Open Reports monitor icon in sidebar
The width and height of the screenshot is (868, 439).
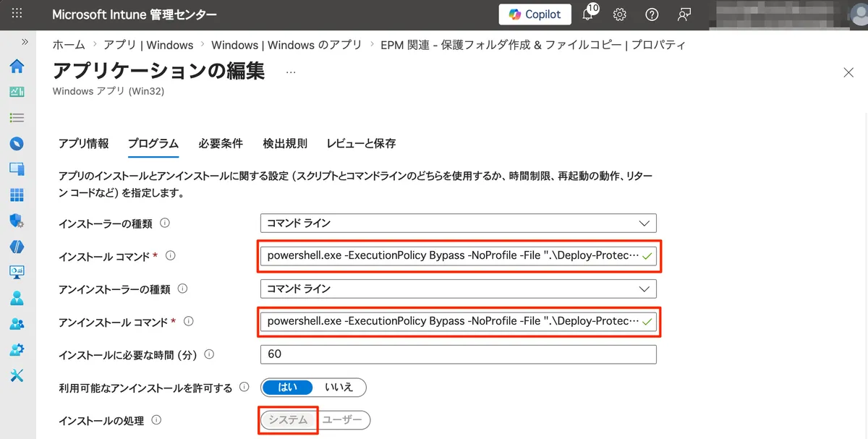point(17,272)
